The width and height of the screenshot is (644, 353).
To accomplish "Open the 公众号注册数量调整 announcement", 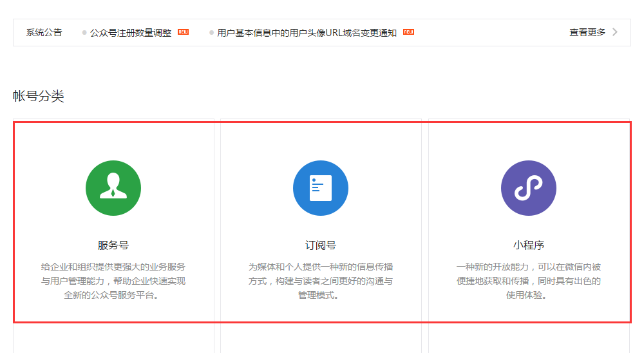I will pyautogui.click(x=131, y=32).
